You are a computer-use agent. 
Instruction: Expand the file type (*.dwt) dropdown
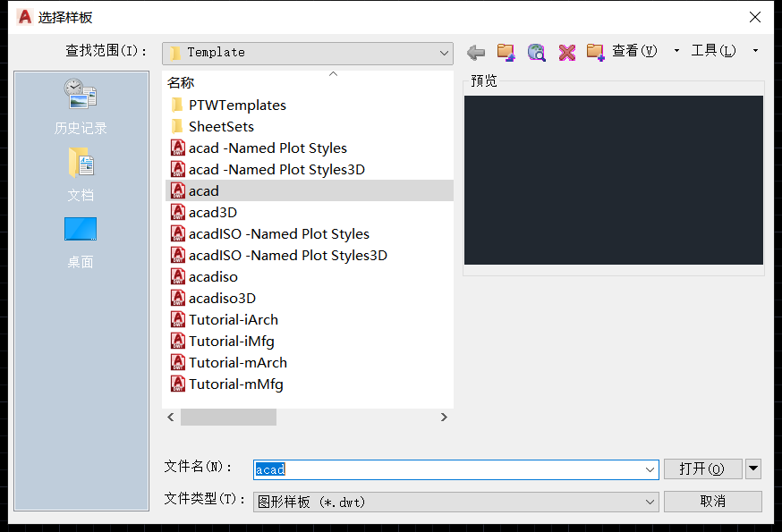(x=650, y=502)
